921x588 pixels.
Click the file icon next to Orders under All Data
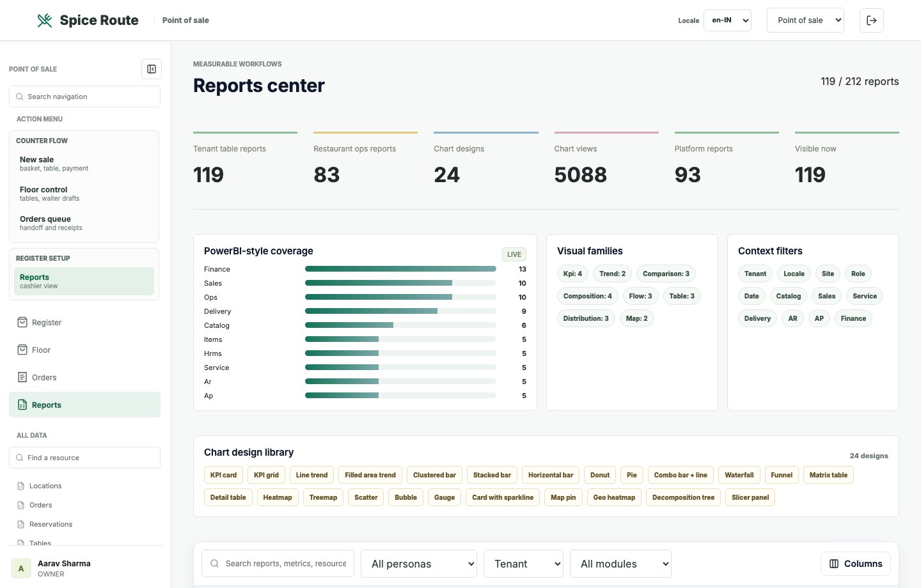coord(21,505)
